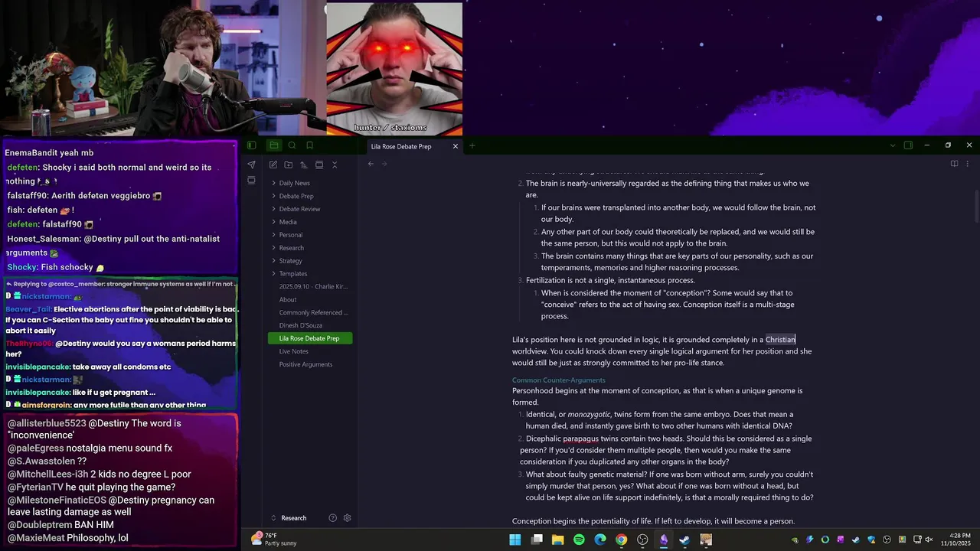Screen dimensions: 980x551
Task: Open Task View on the taskbar
Action: coord(537,540)
